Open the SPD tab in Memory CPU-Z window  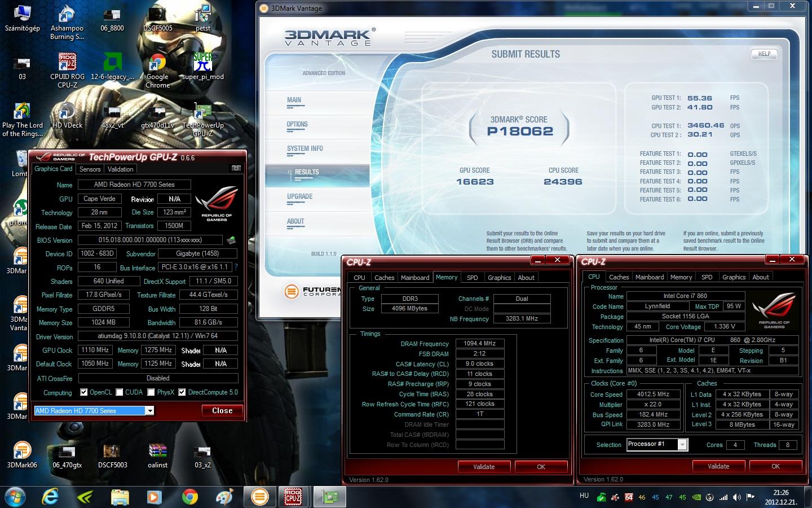[x=473, y=278]
